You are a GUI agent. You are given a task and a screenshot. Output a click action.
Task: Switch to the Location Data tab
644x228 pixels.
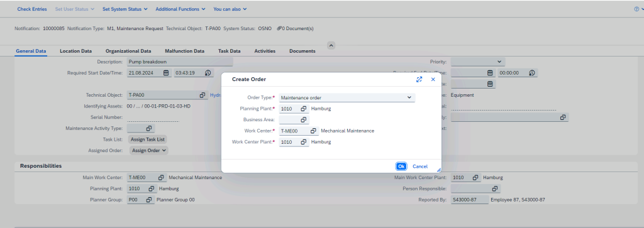[75, 52]
